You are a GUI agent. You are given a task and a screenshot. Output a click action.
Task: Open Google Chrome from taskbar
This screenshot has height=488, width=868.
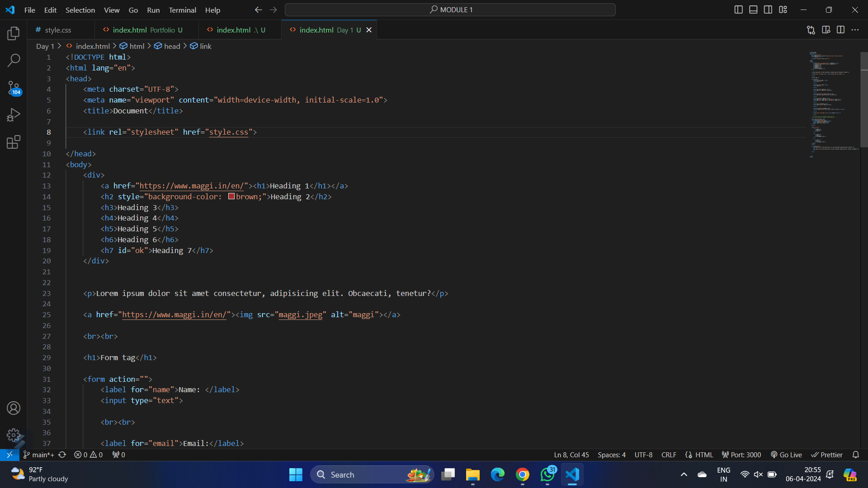(x=523, y=474)
